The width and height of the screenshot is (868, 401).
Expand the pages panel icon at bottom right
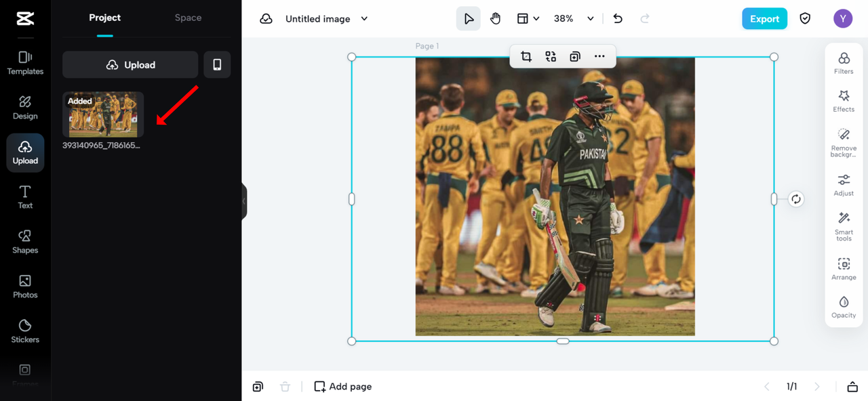tap(852, 387)
